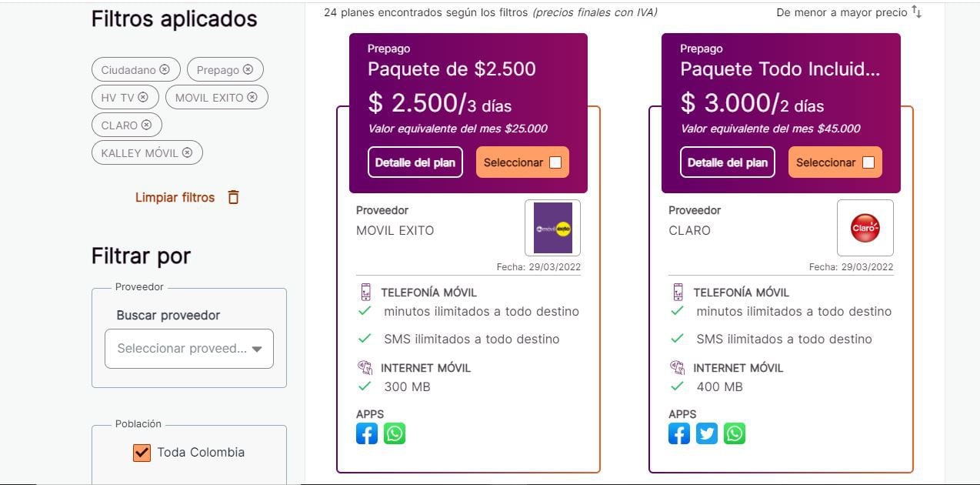Open Detalle del plan for Claro package
The width and height of the screenshot is (980, 485).
(x=728, y=162)
